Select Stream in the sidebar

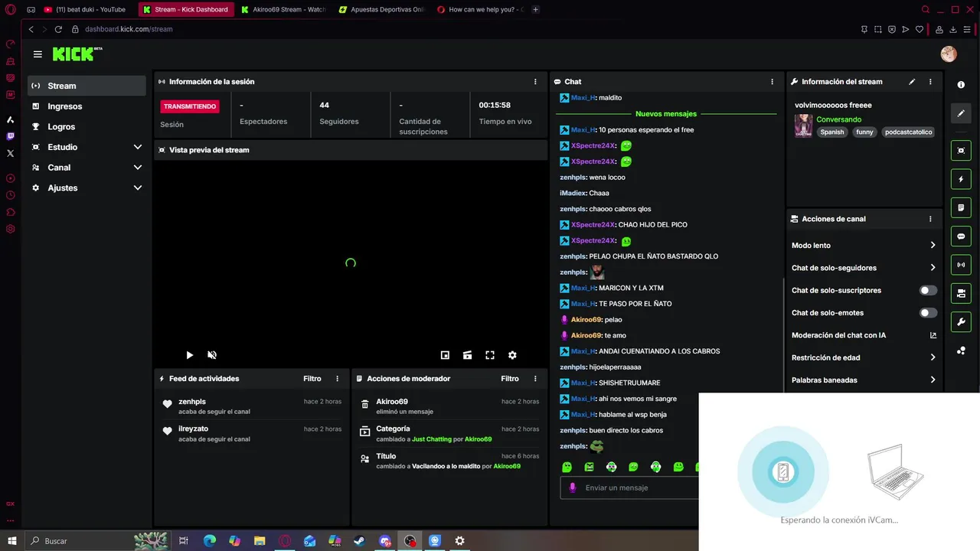pos(87,86)
